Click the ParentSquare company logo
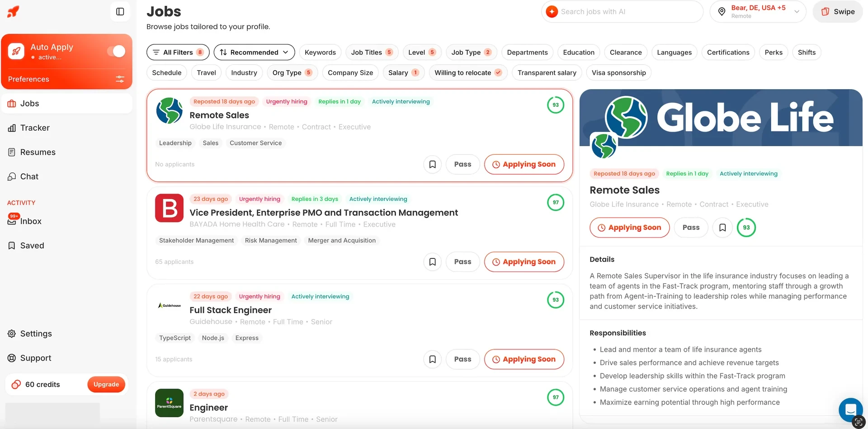This screenshot has height=429, width=868. tap(170, 403)
